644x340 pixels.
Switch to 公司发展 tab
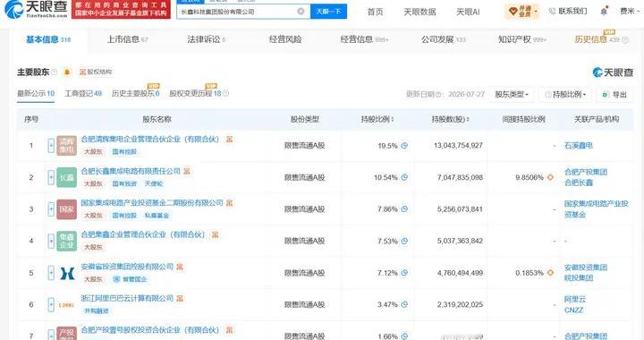click(x=444, y=39)
